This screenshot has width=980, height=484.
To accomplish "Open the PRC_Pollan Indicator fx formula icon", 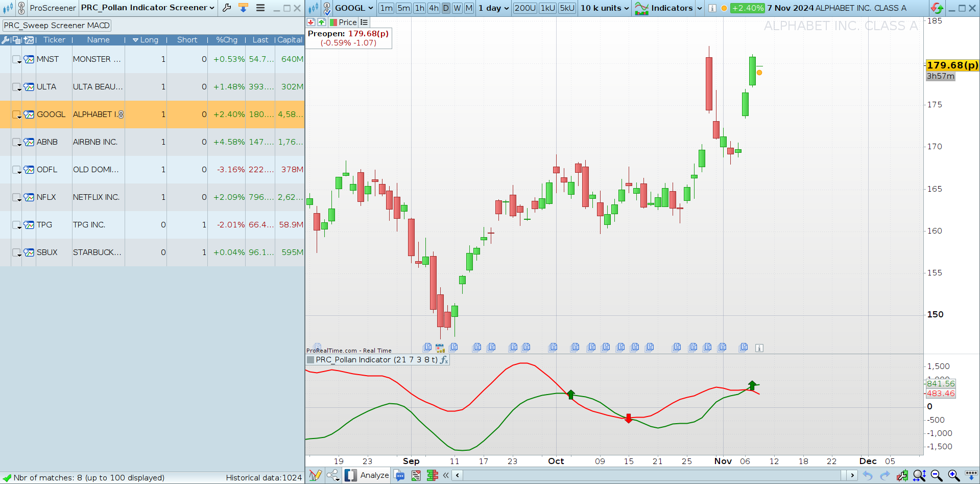I will 444,360.
